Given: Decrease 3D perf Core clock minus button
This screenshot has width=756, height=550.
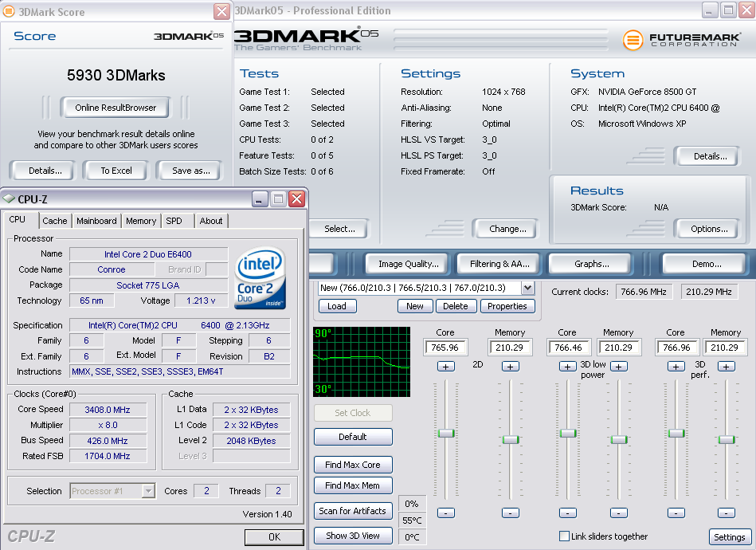Looking at the screenshot, I should (676, 513).
